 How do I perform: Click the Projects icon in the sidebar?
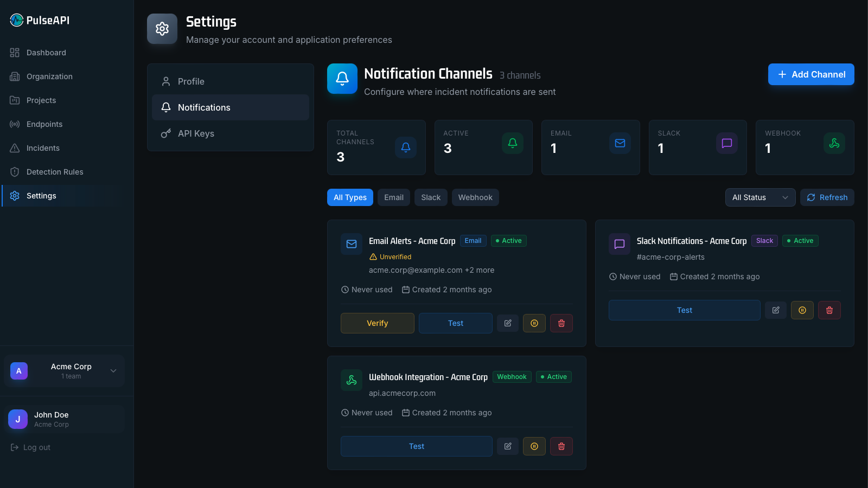[x=15, y=100]
